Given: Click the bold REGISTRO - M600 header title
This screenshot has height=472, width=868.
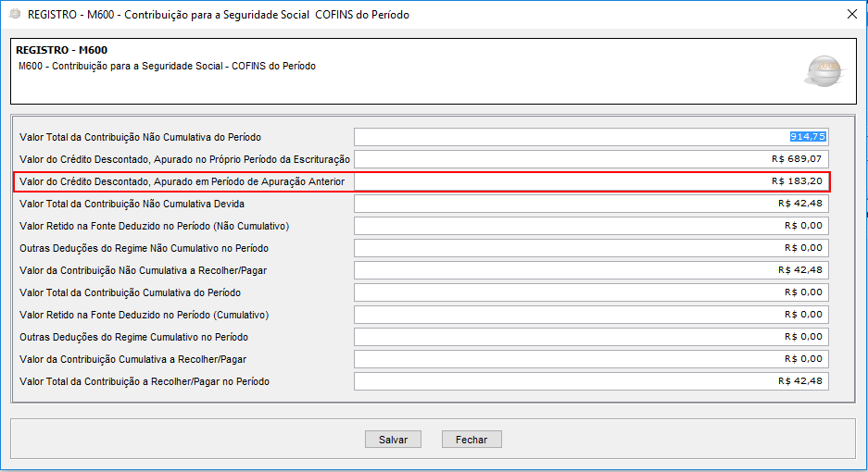Looking at the screenshot, I should point(69,50).
